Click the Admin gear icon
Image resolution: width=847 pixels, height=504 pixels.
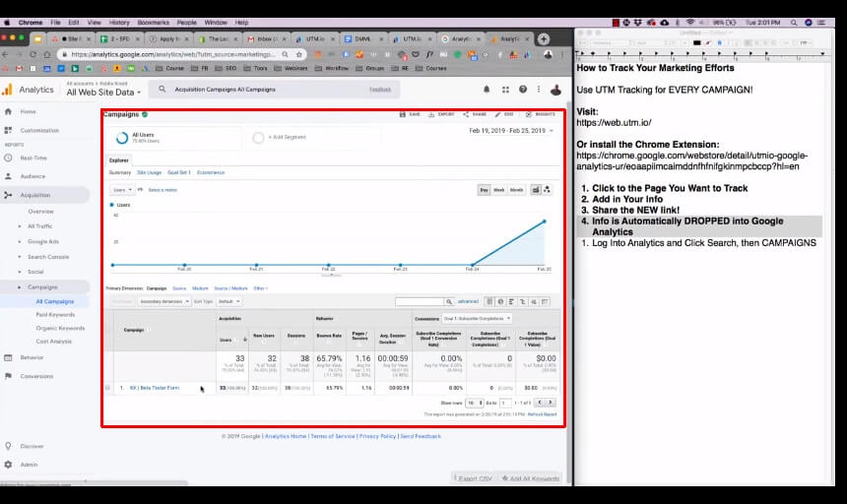tap(8, 464)
